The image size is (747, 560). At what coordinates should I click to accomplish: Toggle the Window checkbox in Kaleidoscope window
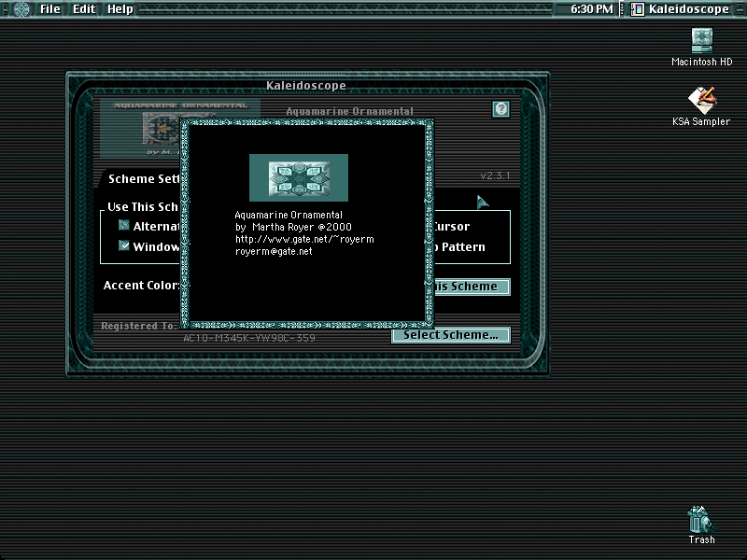pyautogui.click(x=124, y=245)
